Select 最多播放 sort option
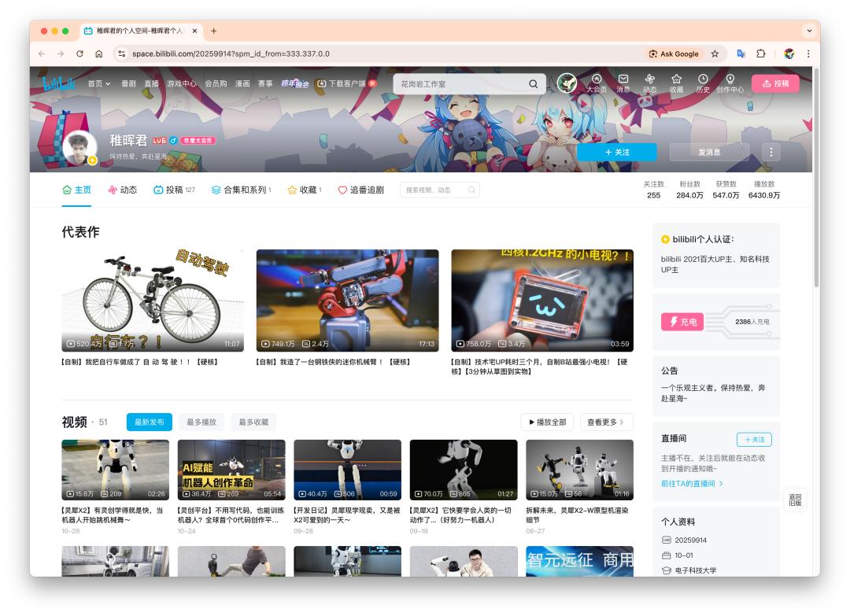850x616 pixels. 201,422
